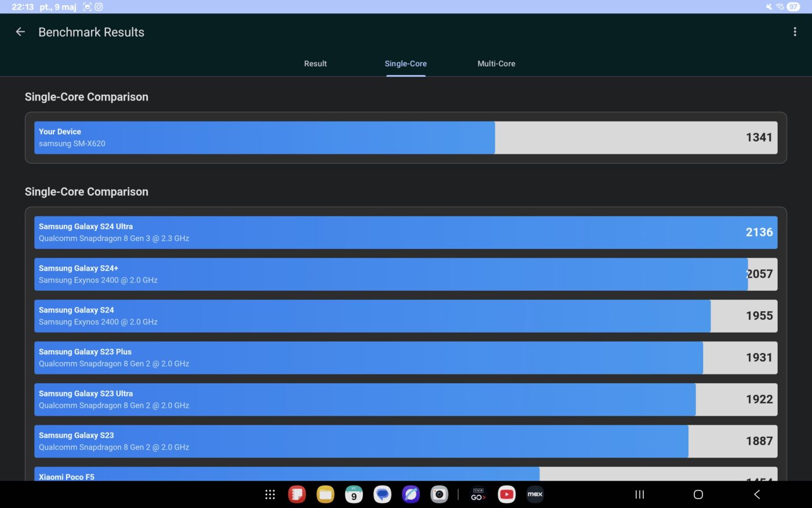Launch the Camera app
Image resolution: width=812 pixels, height=508 pixels.
pos(439,495)
